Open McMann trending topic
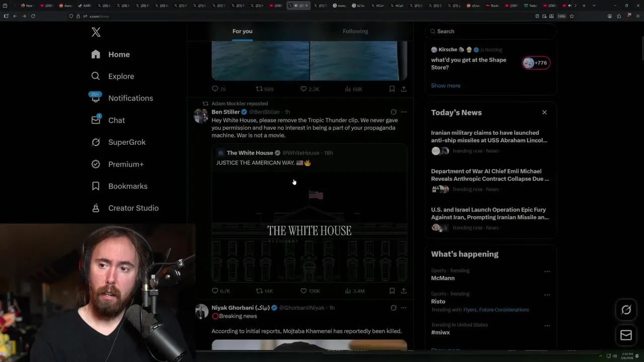The height and width of the screenshot is (362, 644). point(443,278)
